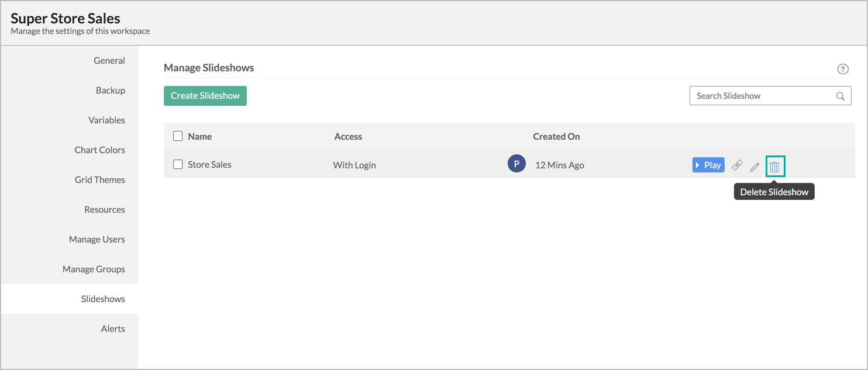Open the Alerts section

point(113,329)
